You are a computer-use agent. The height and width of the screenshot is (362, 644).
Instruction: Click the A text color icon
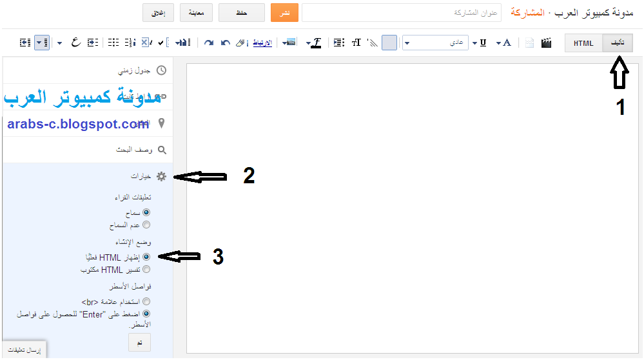tap(507, 43)
